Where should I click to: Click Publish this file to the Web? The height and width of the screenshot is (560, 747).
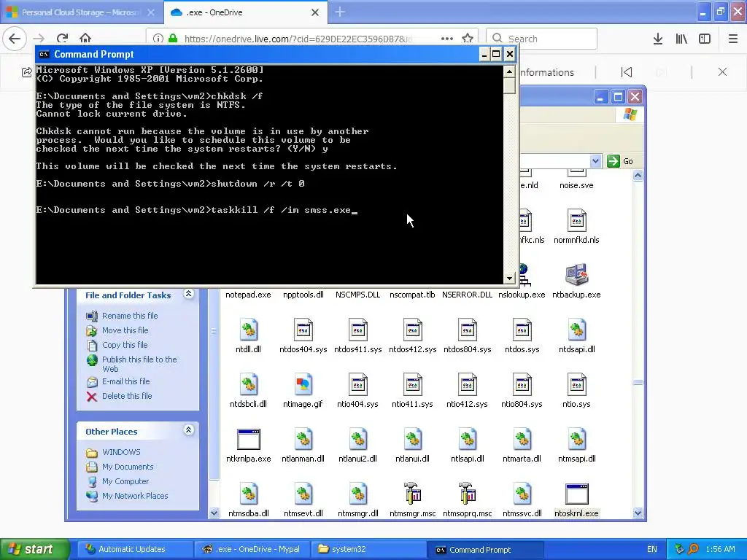coord(139,364)
